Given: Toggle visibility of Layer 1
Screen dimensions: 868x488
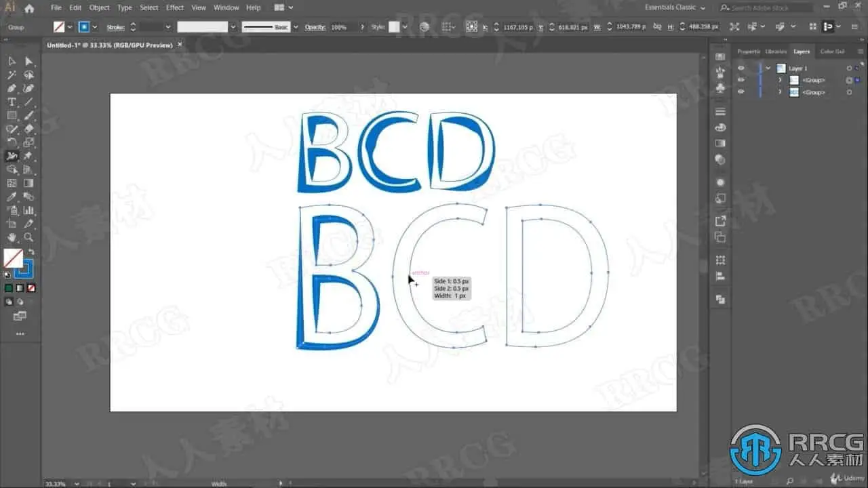Looking at the screenshot, I should [x=741, y=68].
